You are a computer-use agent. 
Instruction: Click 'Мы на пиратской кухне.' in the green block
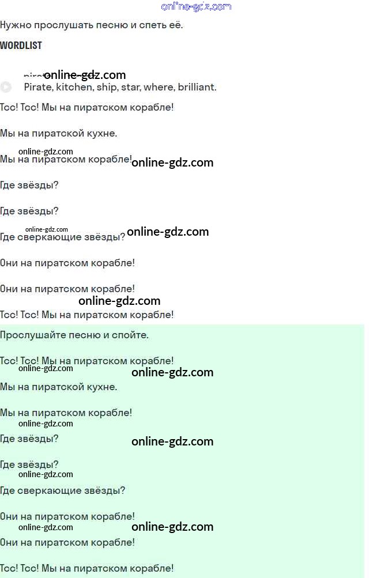point(59,387)
